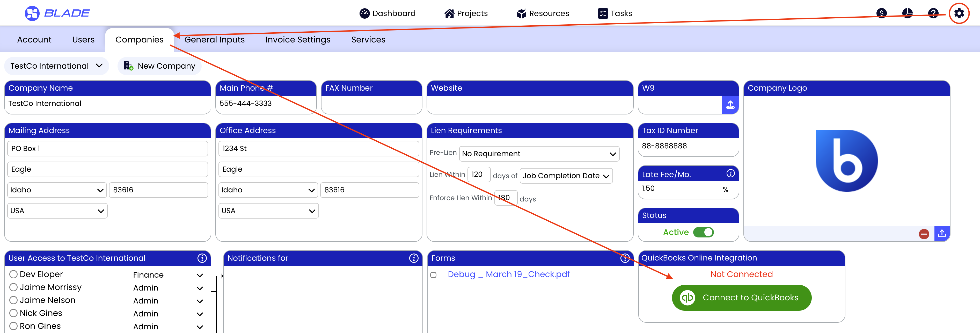Open settings via the gear icon

[959, 13]
